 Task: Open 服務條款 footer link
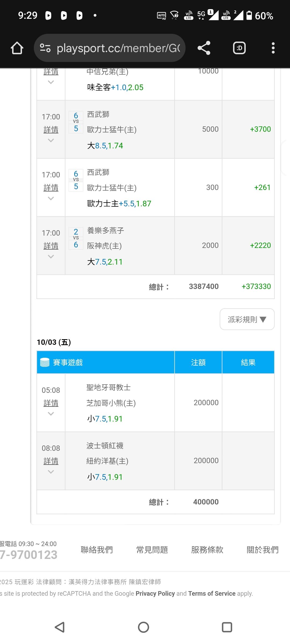[x=207, y=550]
